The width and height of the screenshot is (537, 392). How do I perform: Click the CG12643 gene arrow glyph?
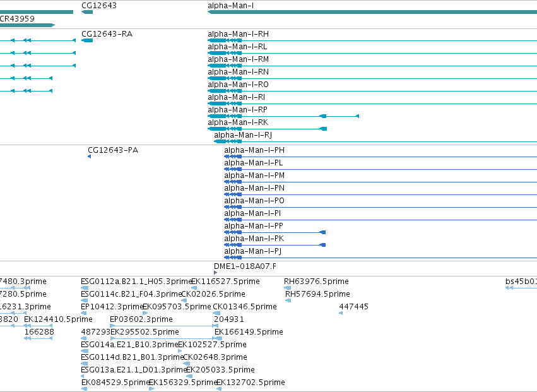tap(87, 12)
